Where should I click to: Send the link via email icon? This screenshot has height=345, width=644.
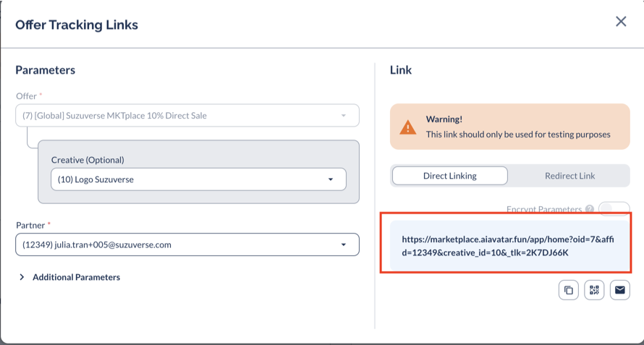(620, 290)
